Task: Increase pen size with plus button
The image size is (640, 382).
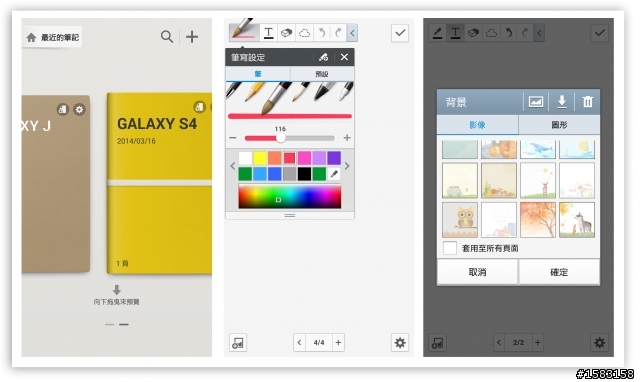Action: [x=347, y=138]
